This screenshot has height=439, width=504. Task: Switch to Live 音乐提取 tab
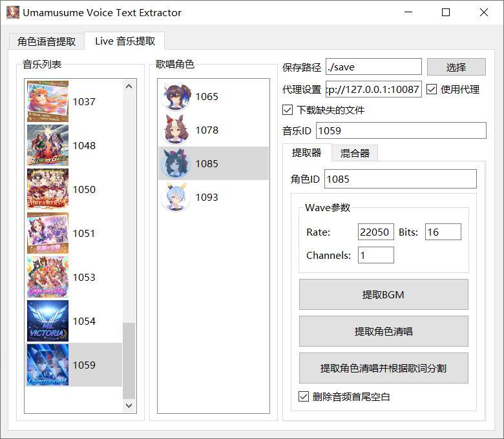coord(125,41)
